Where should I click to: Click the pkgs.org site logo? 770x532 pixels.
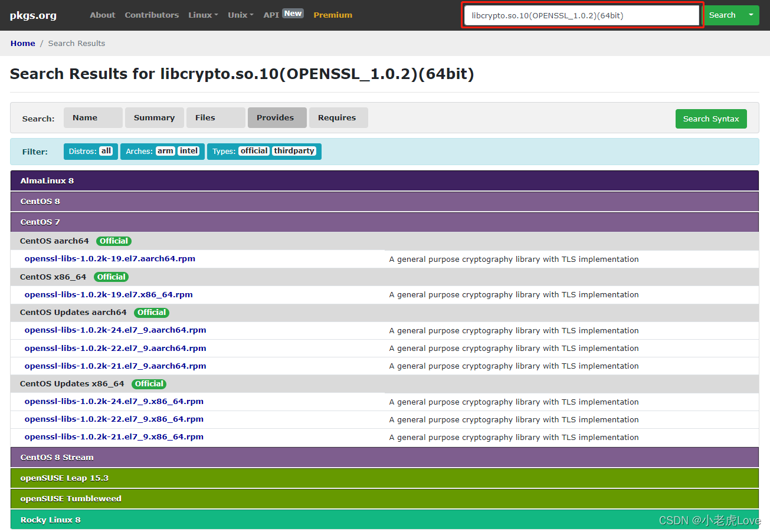(33, 15)
